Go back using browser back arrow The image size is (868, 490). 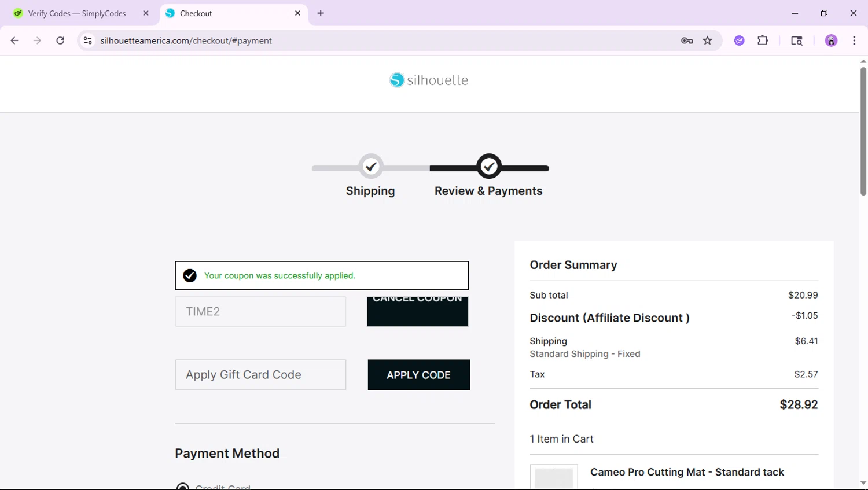[x=14, y=40]
